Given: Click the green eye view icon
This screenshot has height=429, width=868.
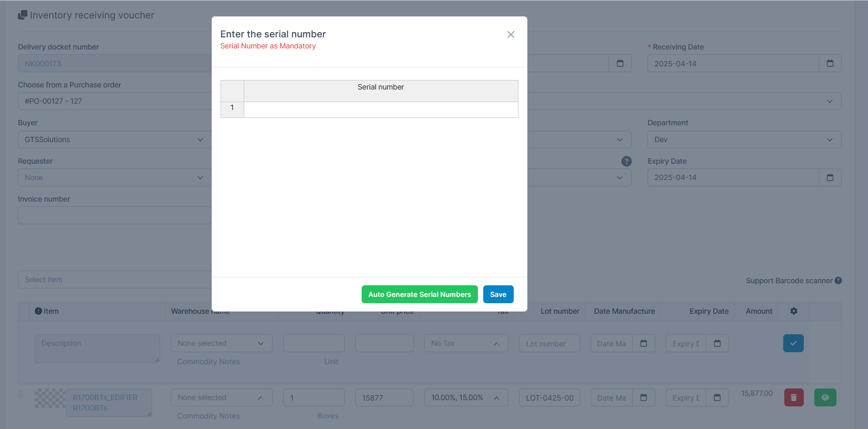Looking at the screenshot, I should (825, 397).
